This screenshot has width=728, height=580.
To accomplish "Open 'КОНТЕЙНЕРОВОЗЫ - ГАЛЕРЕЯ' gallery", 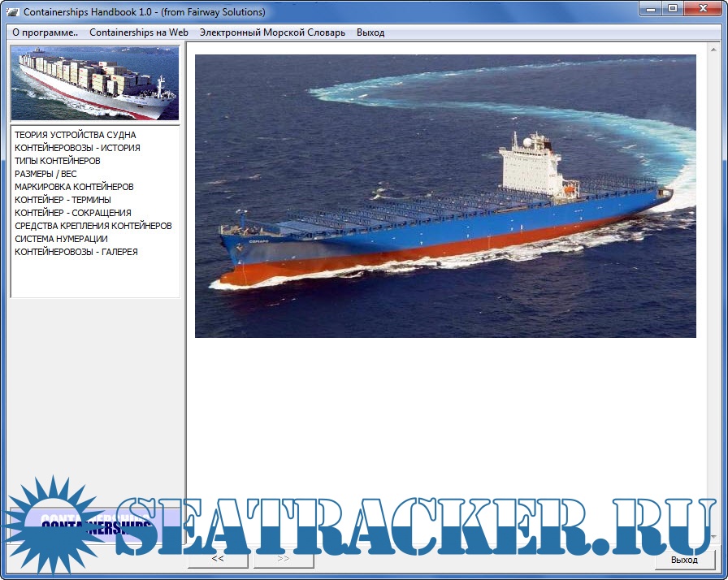I will click(x=76, y=252).
